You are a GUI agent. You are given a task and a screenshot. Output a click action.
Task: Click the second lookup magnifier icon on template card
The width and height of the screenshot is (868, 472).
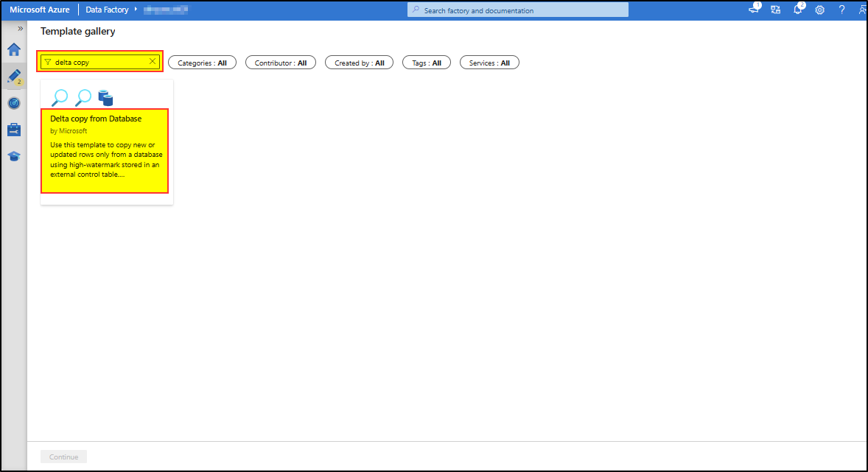[83, 98]
